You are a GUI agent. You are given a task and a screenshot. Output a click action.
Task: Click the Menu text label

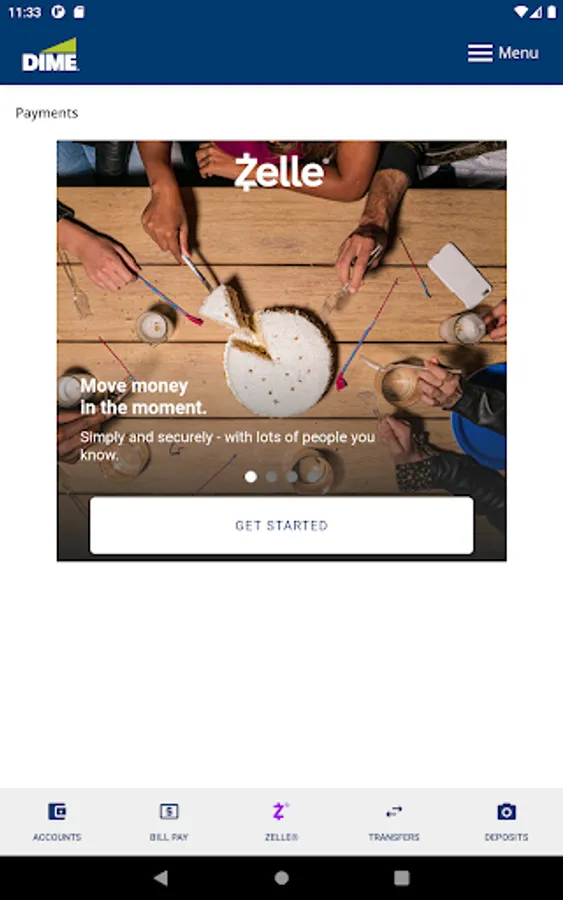(x=518, y=53)
